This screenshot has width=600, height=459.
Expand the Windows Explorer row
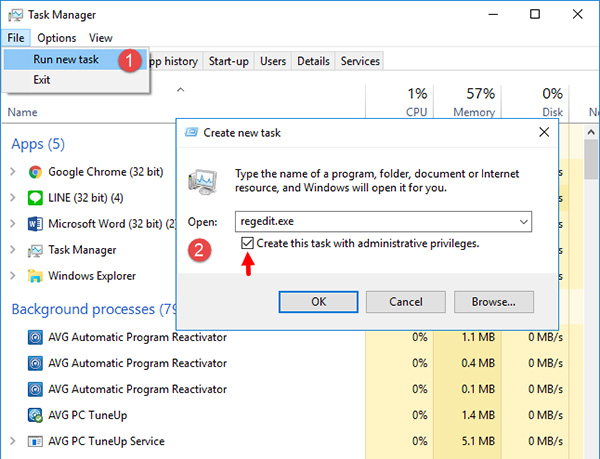[13, 275]
